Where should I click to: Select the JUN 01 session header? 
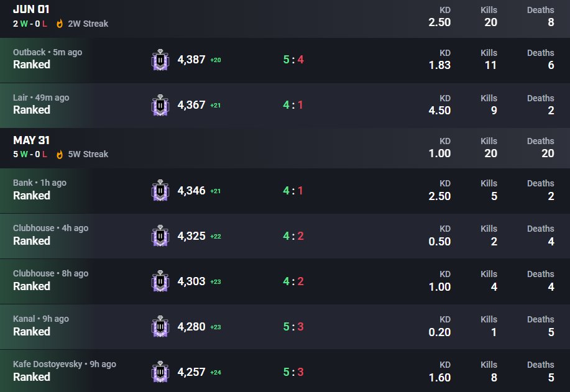click(285, 19)
